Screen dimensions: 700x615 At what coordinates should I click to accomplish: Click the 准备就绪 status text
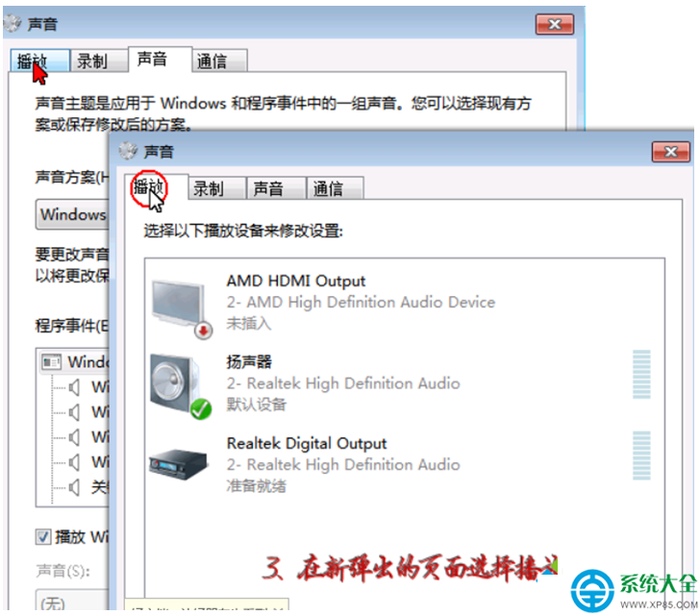click(x=256, y=485)
